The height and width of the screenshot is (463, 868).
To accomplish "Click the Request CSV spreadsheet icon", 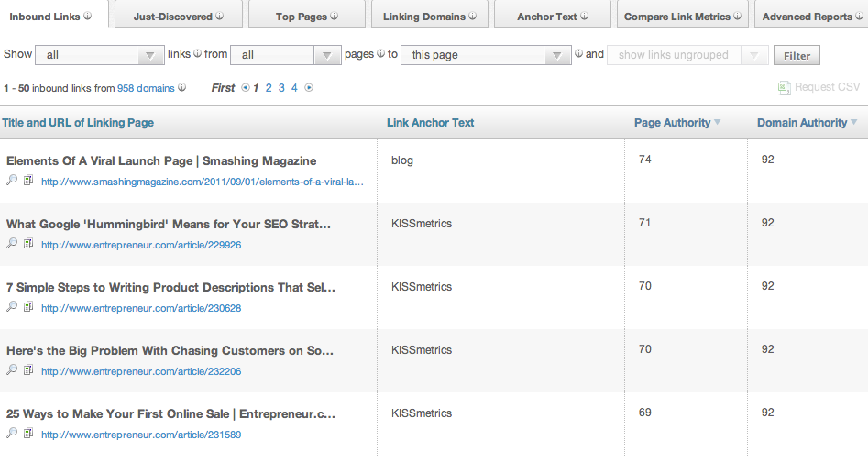I will [x=785, y=87].
